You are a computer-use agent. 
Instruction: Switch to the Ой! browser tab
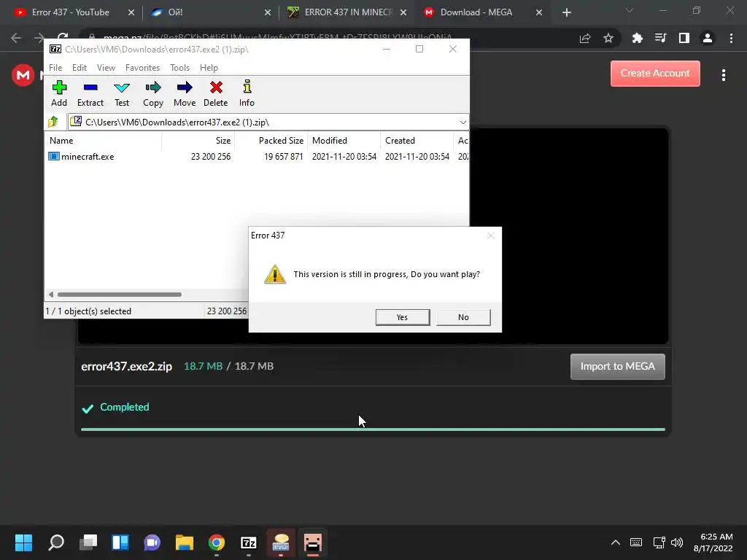coord(209,12)
